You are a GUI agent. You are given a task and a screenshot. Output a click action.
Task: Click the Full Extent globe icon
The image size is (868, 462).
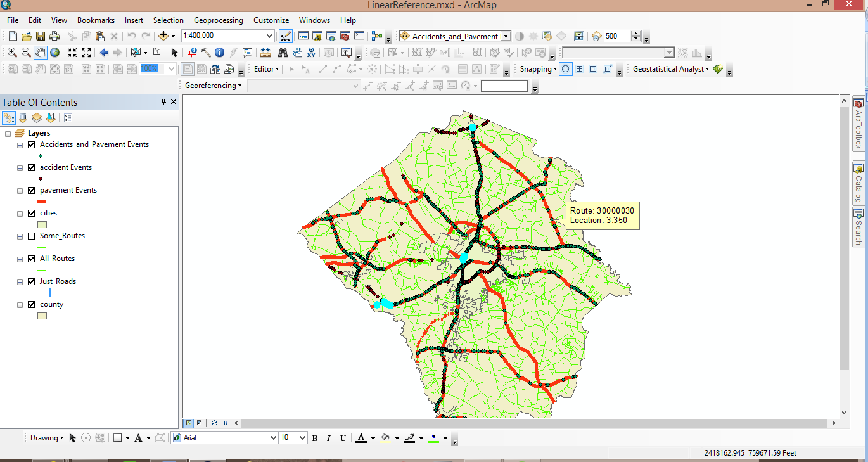pos(55,53)
